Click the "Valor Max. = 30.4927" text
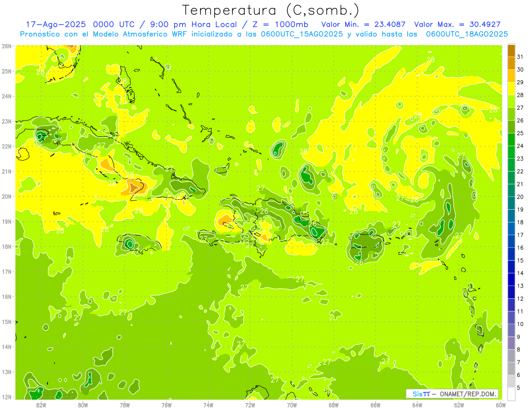Viewport: 532px width, 411px height. click(x=457, y=24)
